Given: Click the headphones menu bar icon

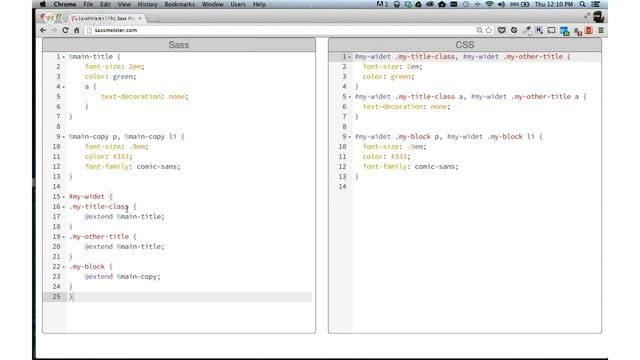Looking at the screenshot, I should coord(396,4).
